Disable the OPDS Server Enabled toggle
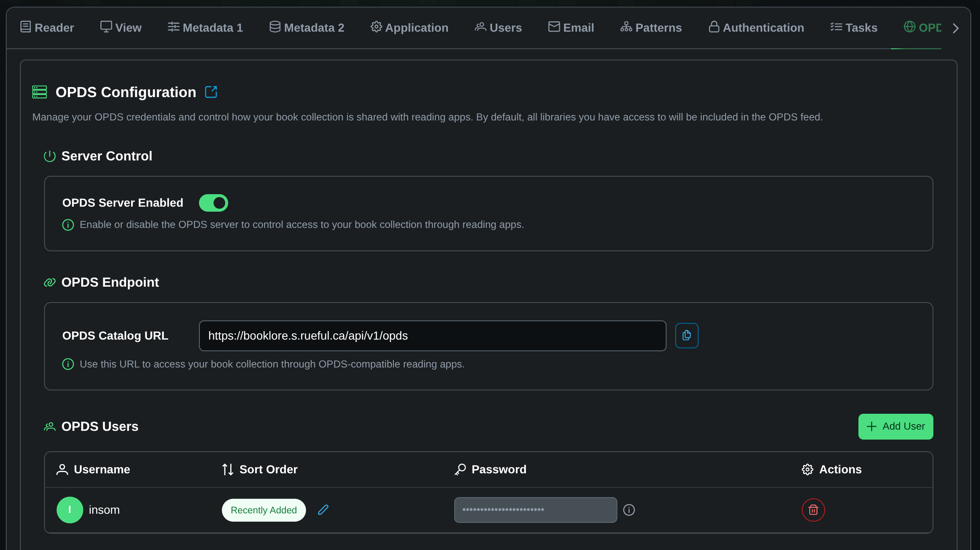This screenshot has width=980, height=550. pos(213,203)
